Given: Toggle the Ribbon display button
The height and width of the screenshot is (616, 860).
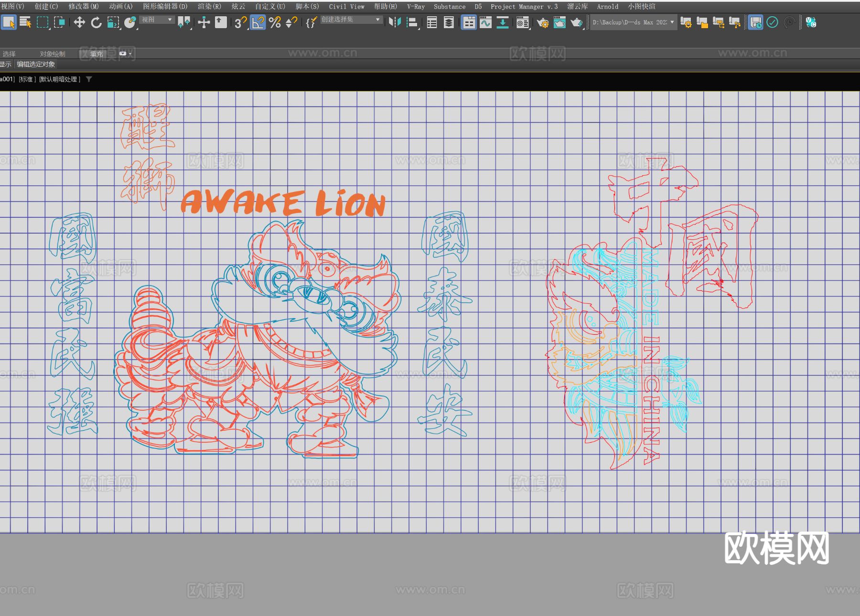Looking at the screenshot, I should (x=469, y=22).
